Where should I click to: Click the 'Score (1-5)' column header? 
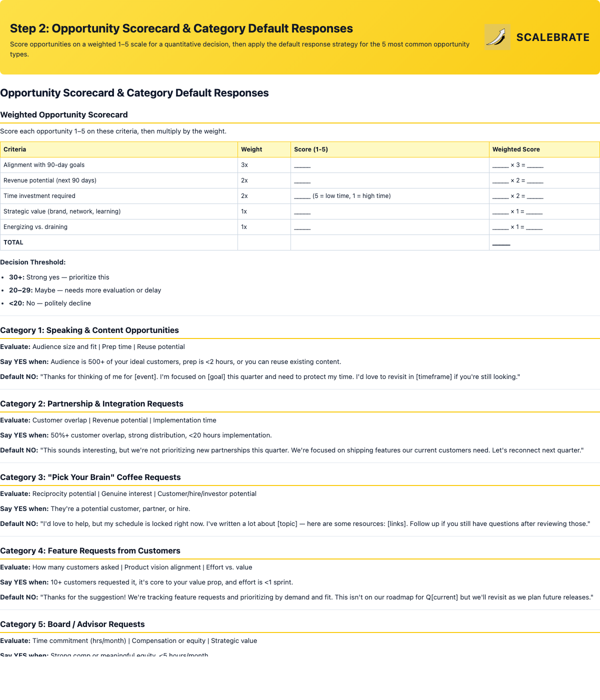pos(389,149)
